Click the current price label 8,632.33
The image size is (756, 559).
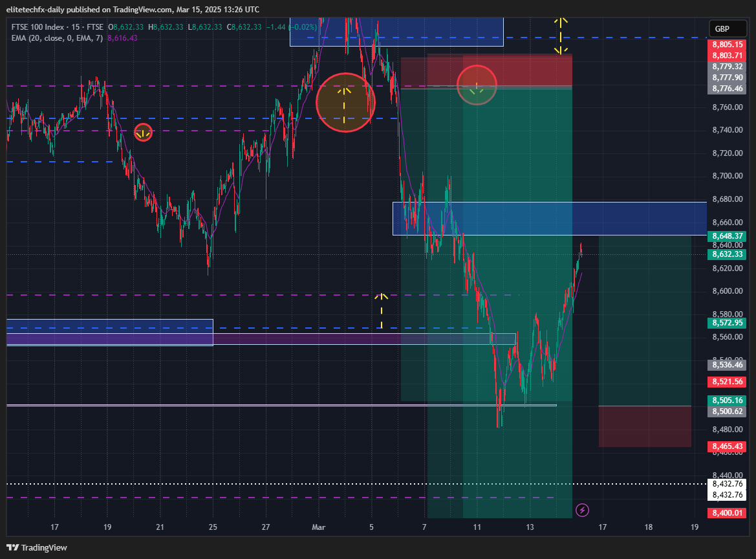pos(727,254)
